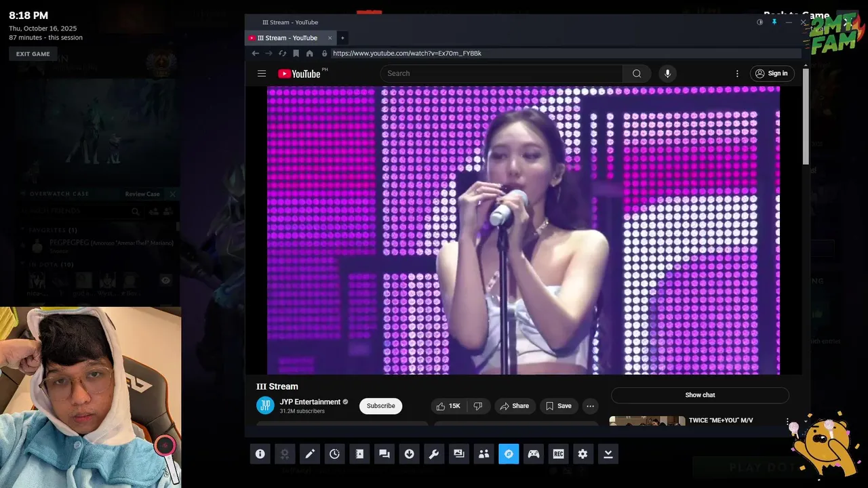The width and height of the screenshot is (868, 488).
Task: Go to browser home page
Action: [309, 53]
